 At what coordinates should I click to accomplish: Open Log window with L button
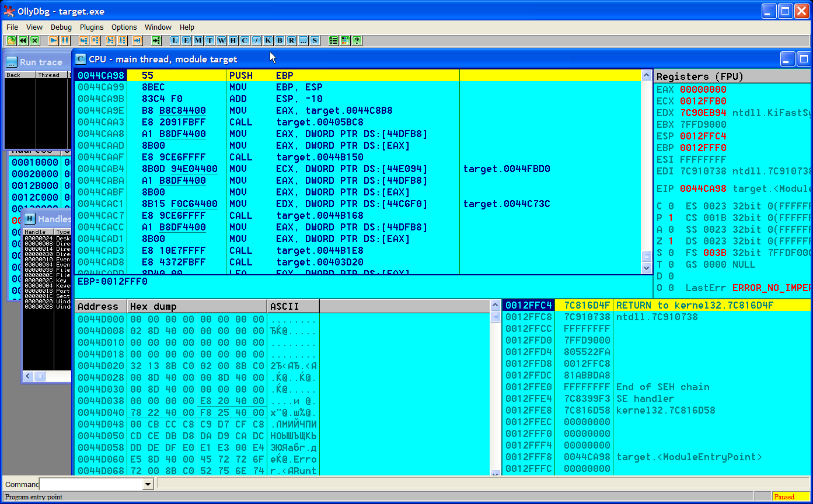pos(175,40)
